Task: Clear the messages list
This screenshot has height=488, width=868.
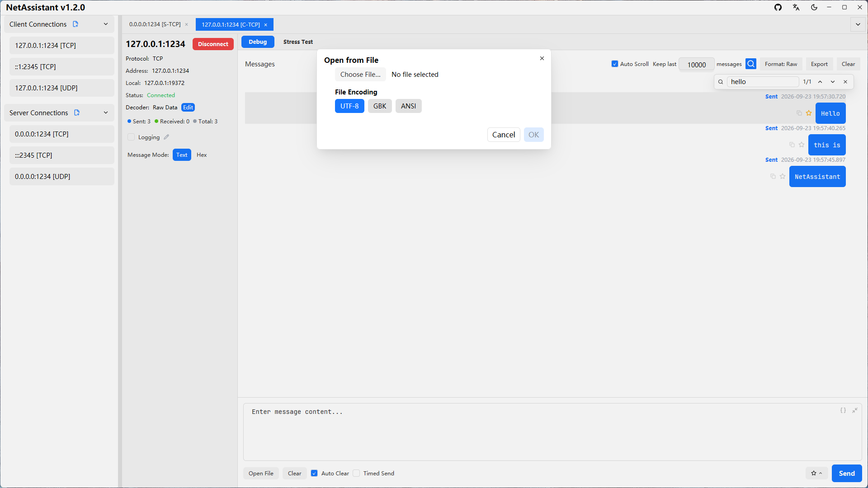Action: (x=848, y=64)
